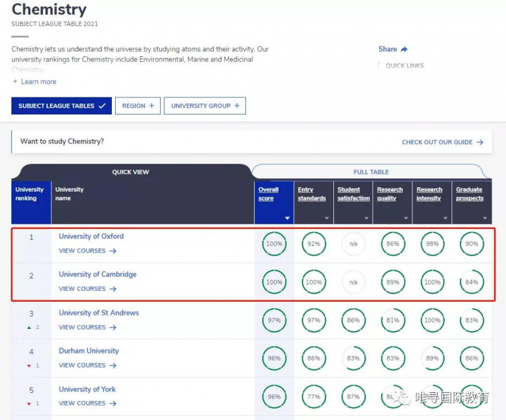View courses for Durham University
Viewport: 506px width, 420px height.
[87, 366]
